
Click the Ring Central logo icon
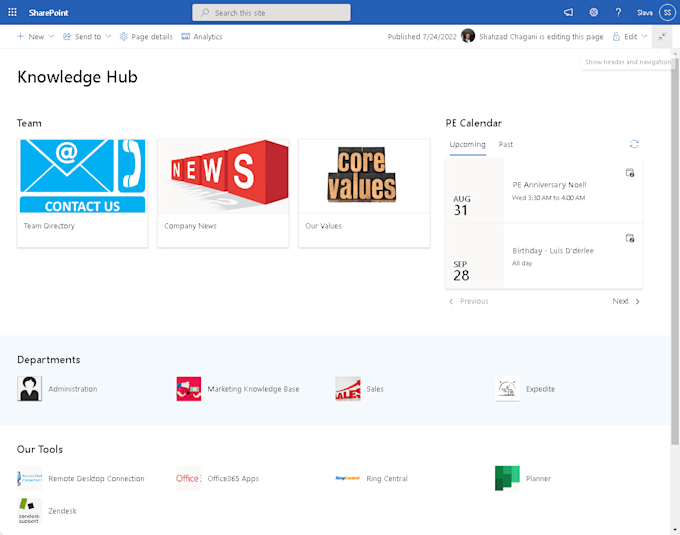click(x=348, y=479)
